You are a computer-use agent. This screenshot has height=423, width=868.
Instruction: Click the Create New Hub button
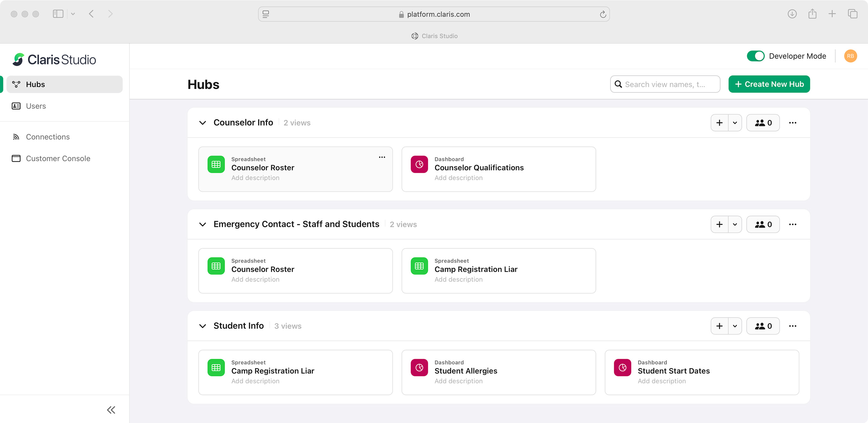pos(769,84)
